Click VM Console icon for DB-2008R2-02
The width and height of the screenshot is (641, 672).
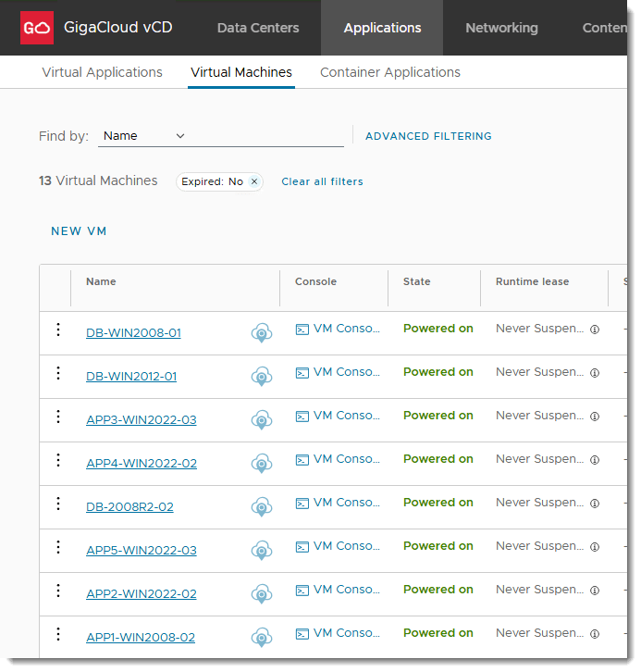[302, 503]
